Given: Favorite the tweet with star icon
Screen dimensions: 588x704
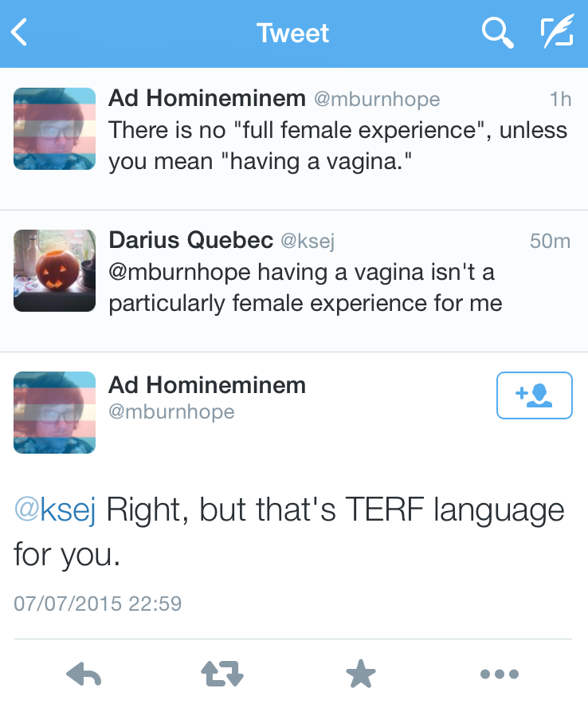Looking at the screenshot, I should click(360, 675).
